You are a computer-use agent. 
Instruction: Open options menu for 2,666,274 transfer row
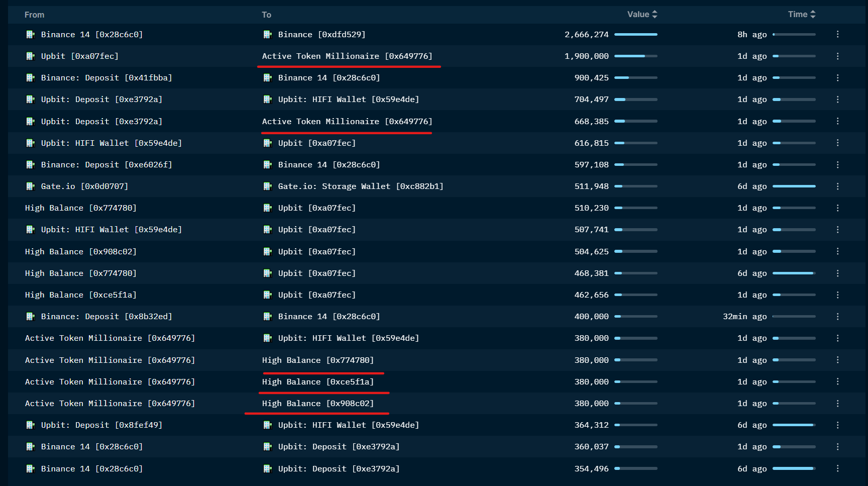point(837,34)
